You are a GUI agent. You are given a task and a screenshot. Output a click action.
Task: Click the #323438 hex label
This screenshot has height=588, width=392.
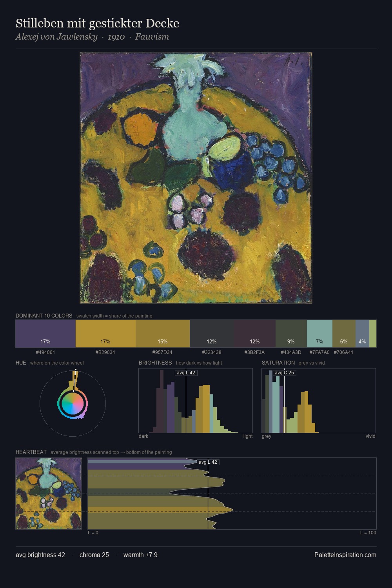tap(212, 352)
